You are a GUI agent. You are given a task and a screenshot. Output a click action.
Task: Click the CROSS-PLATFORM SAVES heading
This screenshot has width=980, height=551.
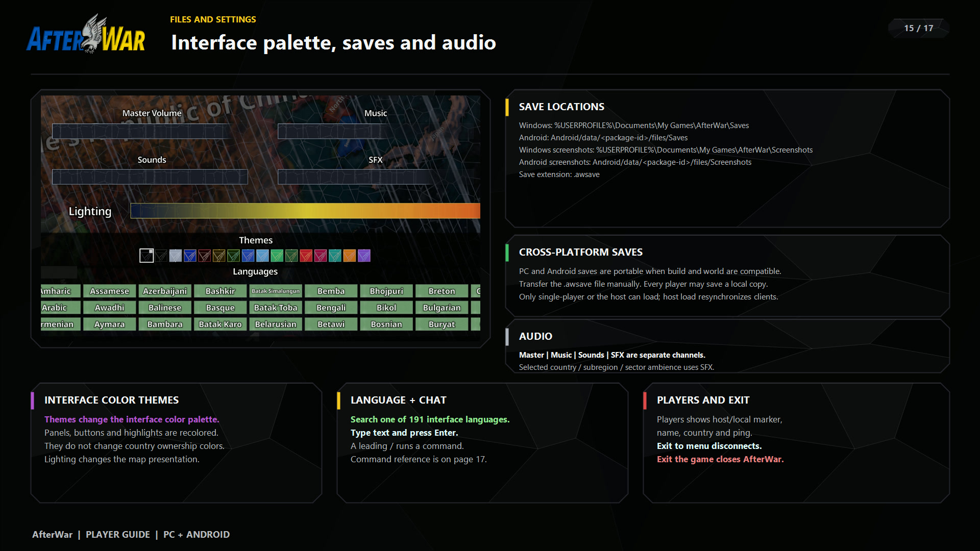click(581, 252)
